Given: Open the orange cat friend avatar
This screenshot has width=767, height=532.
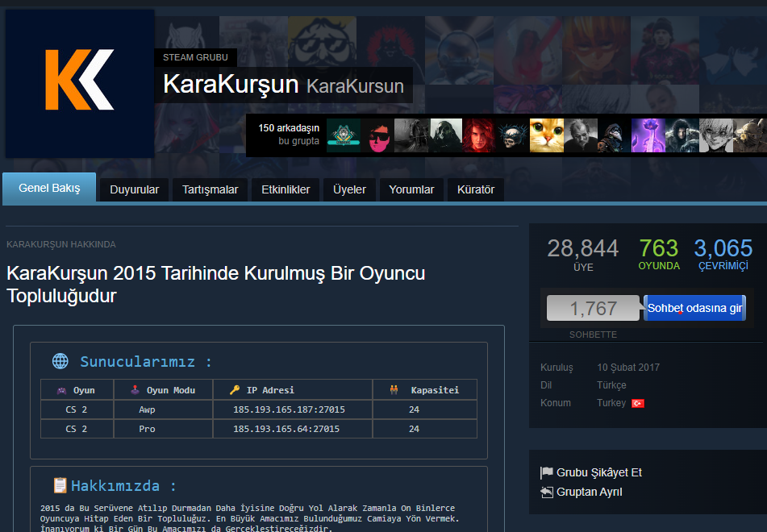Looking at the screenshot, I should [547, 135].
